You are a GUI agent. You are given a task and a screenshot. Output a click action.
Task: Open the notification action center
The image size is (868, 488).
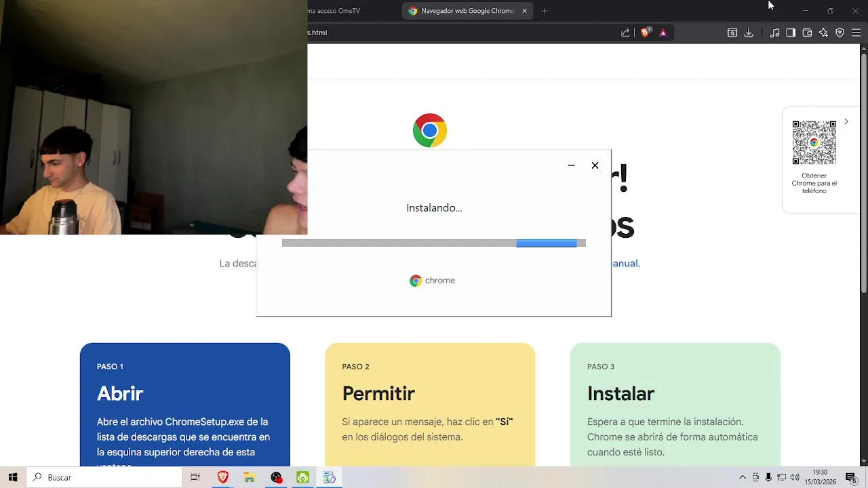850,477
